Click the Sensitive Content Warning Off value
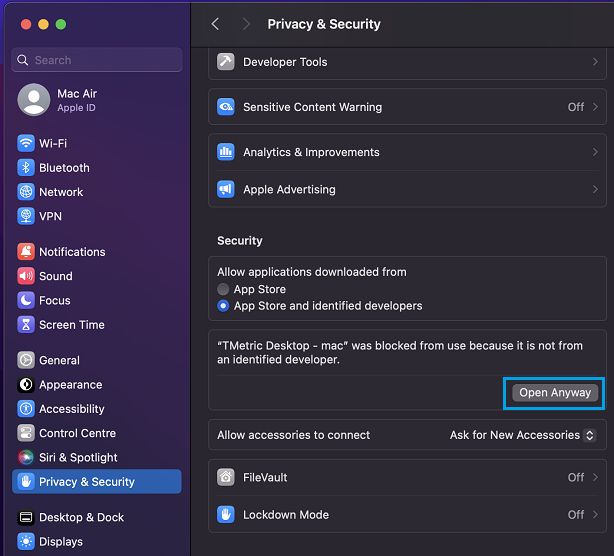 pos(576,107)
